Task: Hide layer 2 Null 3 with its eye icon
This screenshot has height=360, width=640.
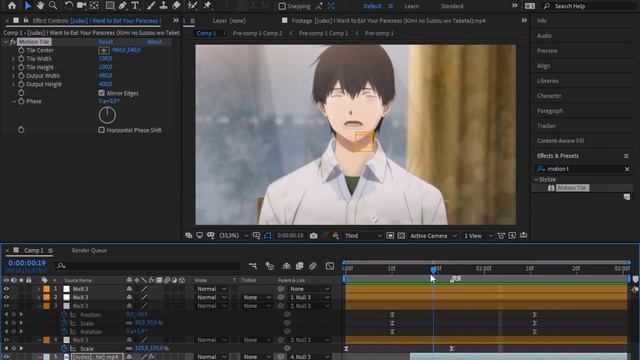Action: point(6,297)
